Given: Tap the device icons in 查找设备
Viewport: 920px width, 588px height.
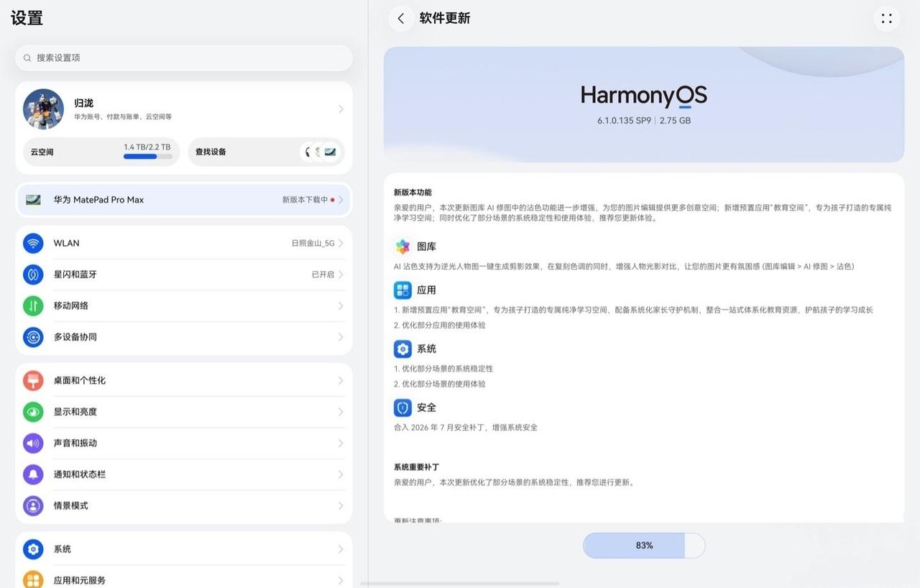Looking at the screenshot, I should click(321, 152).
